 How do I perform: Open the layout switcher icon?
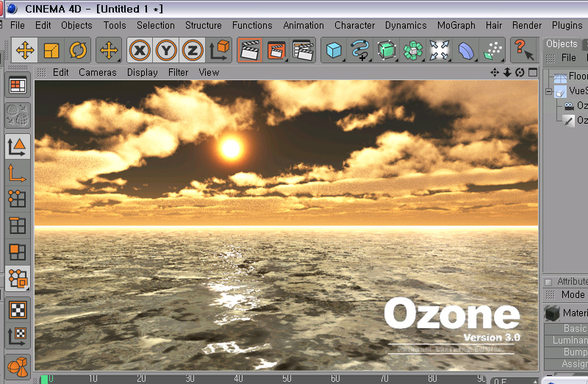(18, 86)
